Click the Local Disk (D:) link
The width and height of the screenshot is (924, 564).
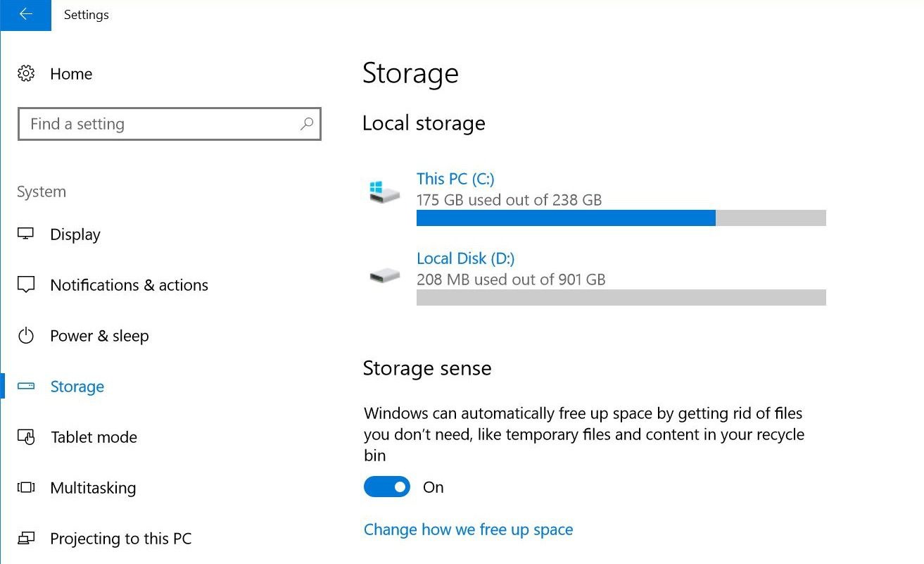[464, 258]
